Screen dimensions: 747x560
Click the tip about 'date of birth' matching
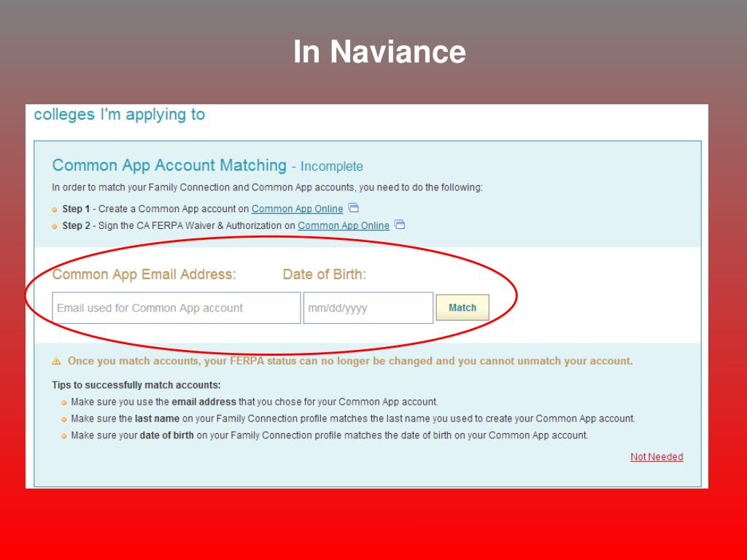[329, 435]
